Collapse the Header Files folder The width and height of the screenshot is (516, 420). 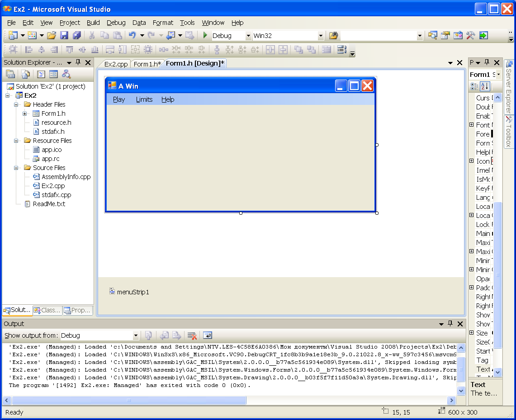16,104
